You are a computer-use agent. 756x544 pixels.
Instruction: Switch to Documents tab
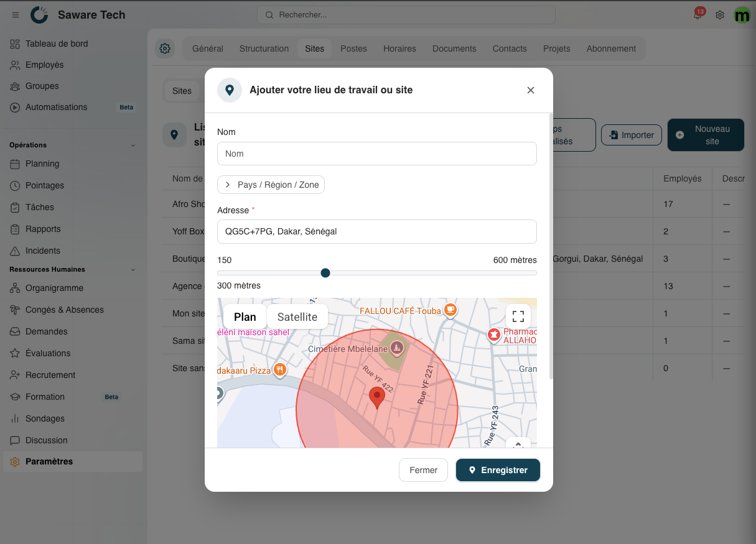(454, 48)
